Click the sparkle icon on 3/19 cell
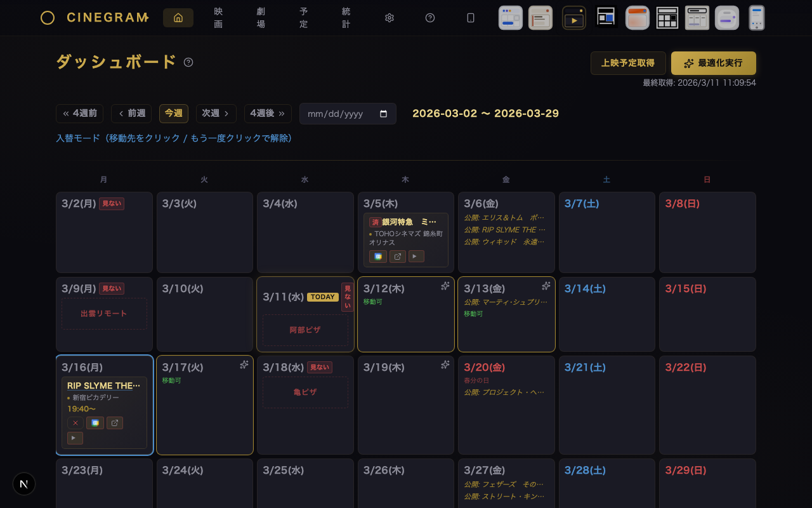 (445, 364)
